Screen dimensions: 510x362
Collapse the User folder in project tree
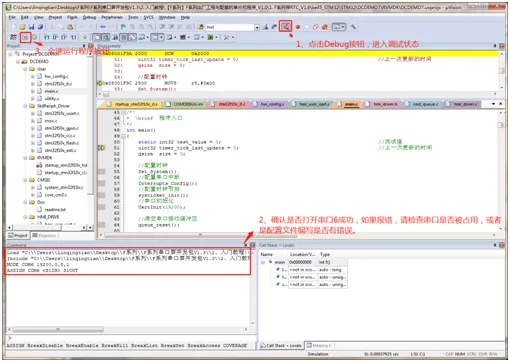click(x=25, y=69)
